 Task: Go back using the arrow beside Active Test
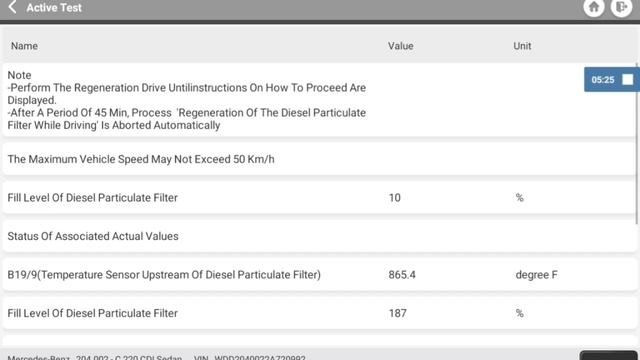tap(12, 7)
